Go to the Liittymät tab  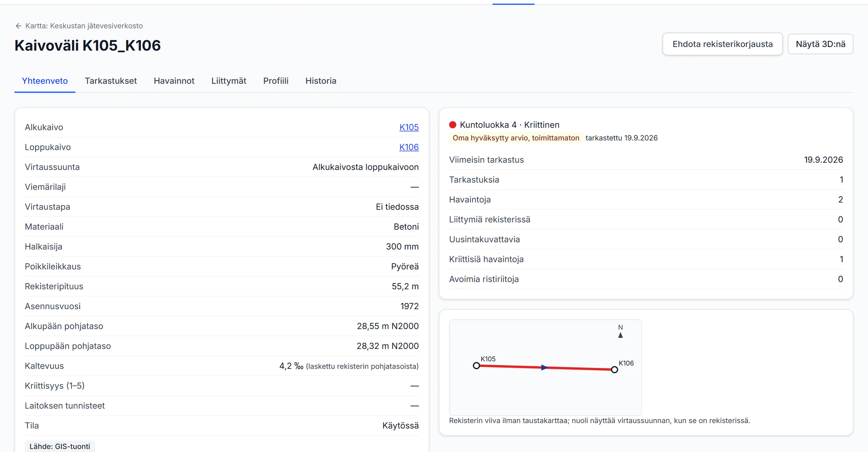point(229,81)
